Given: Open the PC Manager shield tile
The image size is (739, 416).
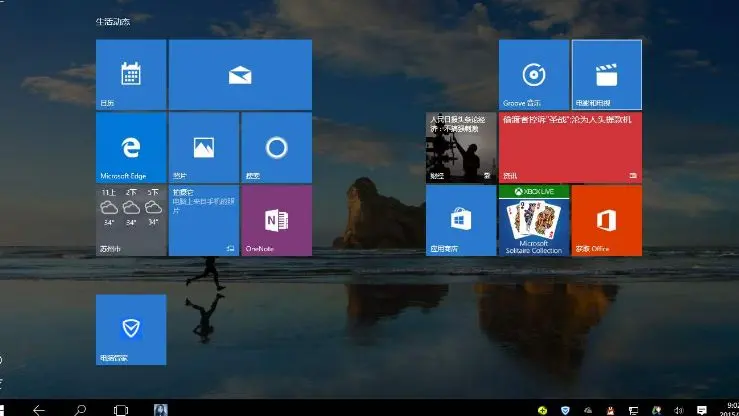Looking at the screenshot, I should point(131,329).
